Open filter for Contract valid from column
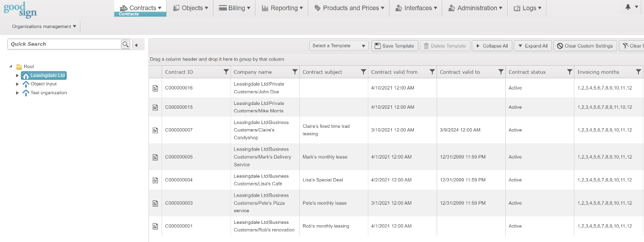Screen dimensions: 644x242 click(432, 72)
